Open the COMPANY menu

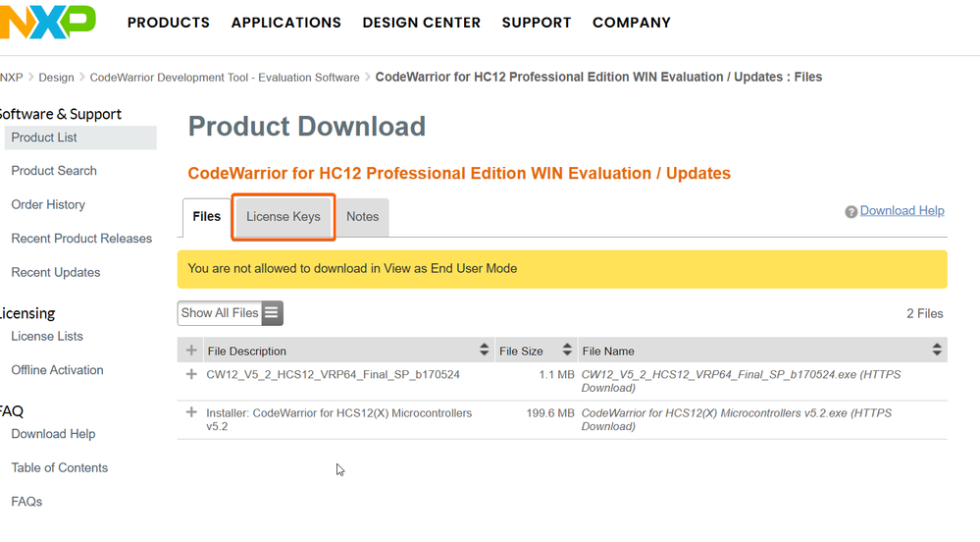point(631,23)
